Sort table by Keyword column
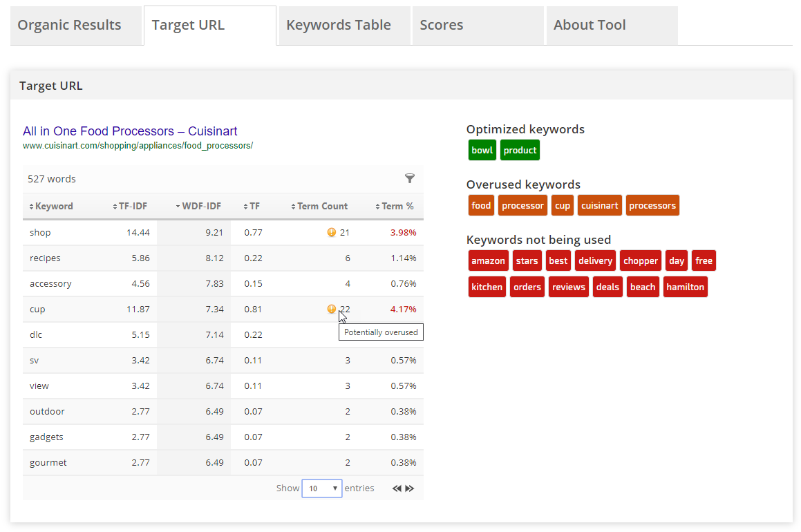This screenshot has width=801, height=532. pyautogui.click(x=51, y=206)
